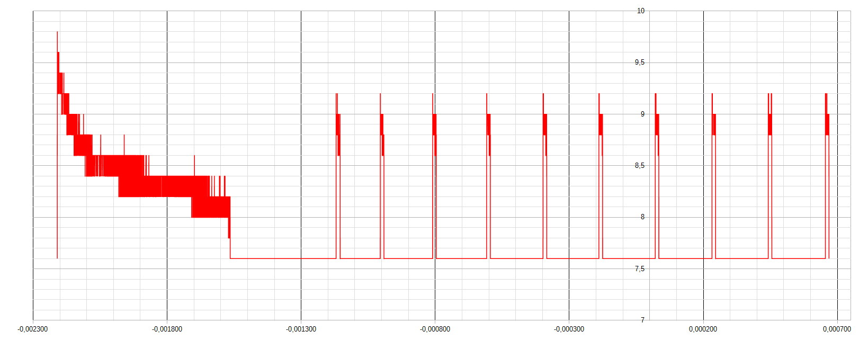This screenshot has width=868, height=340.
Task: Click the y-axis label 10
Action: 641,11
